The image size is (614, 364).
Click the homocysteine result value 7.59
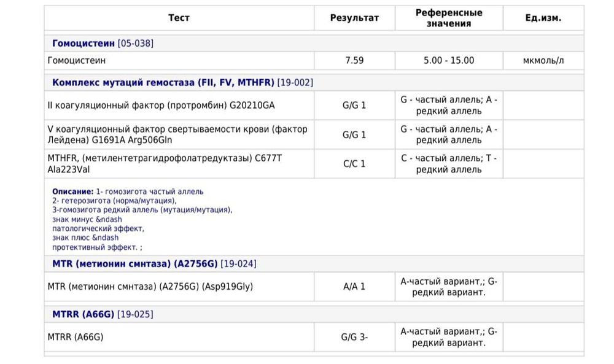pos(354,60)
